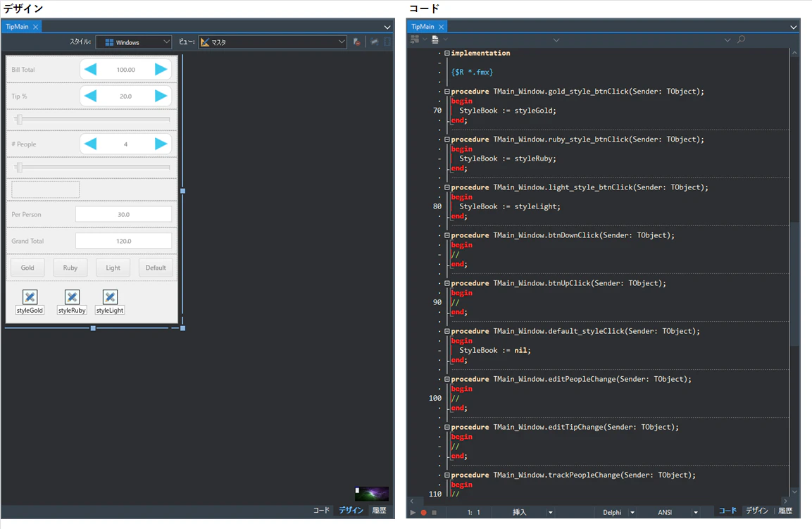The image size is (812, 529).
Task: Open 履歴 tab in the design pane
Action: 379,511
